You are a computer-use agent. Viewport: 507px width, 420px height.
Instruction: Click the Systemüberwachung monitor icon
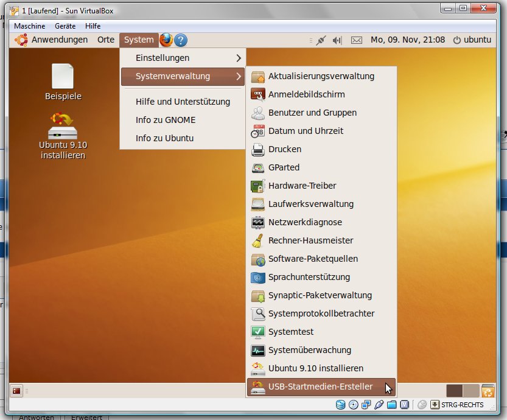click(257, 350)
